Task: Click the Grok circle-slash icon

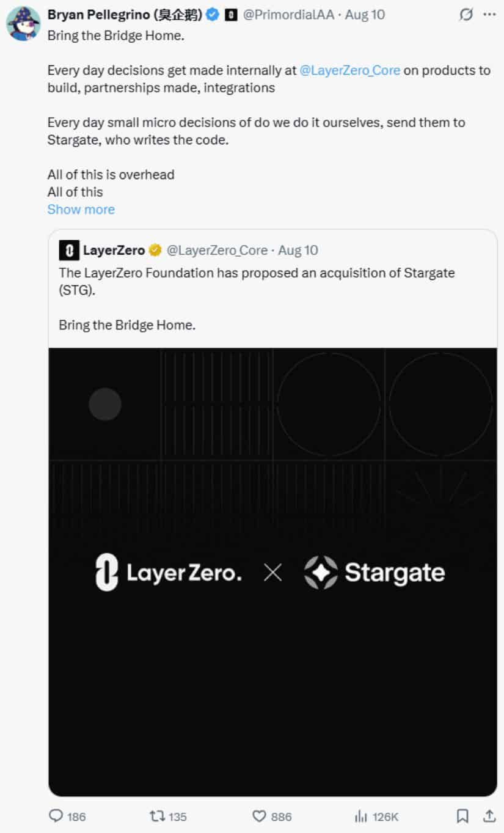Action: (x=466, y=15)
